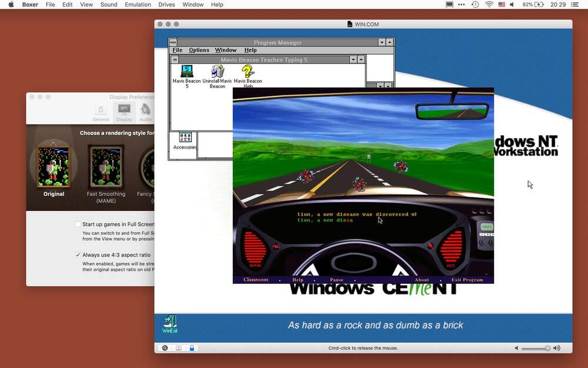The image size is (588, 368).
Task: Click the Mavis Beacon group minimize down-arrow
Action: tap(353, 59)
